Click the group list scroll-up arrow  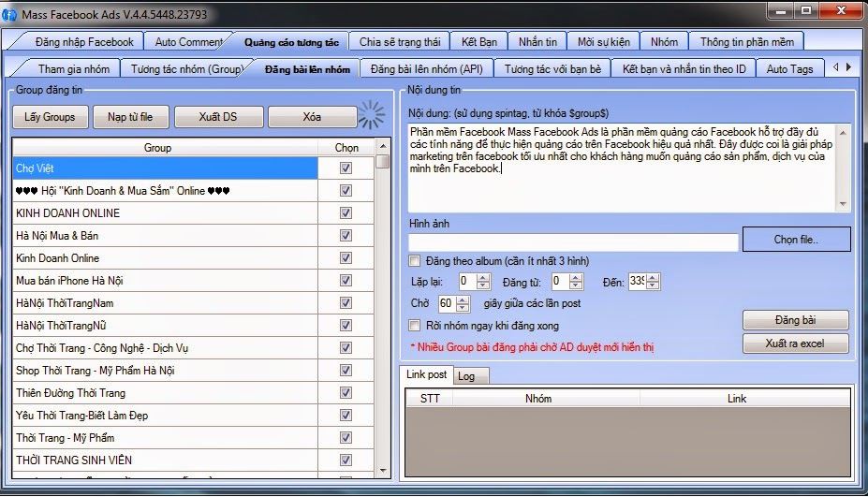[x=383, y=147]
